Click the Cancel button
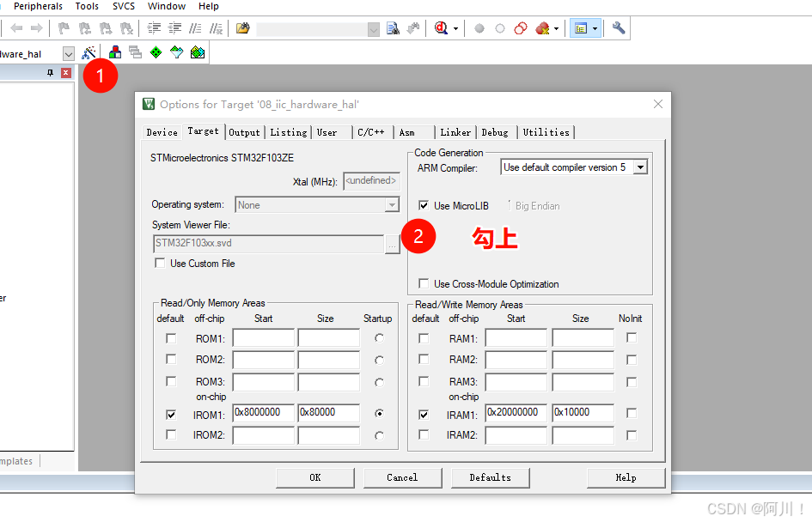The width and height of the screenshot is (812, 522). (402, 477)
